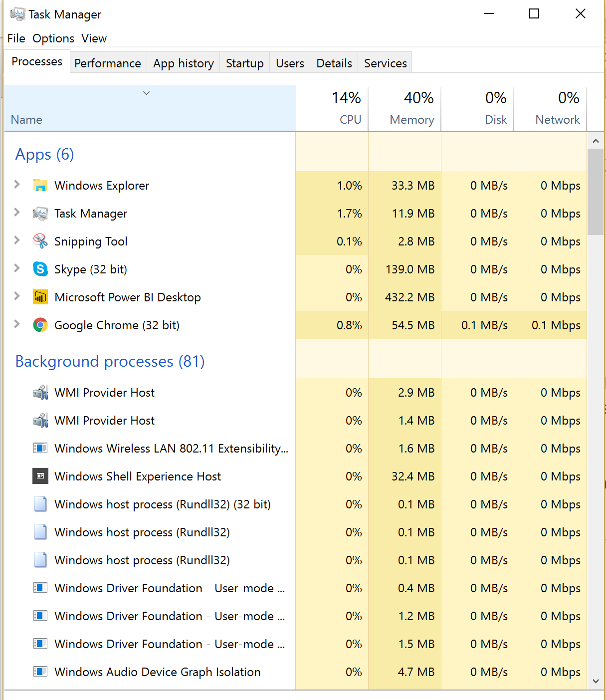Click the scrollbar down arrow
606x700 pixels.
point(596,681)
